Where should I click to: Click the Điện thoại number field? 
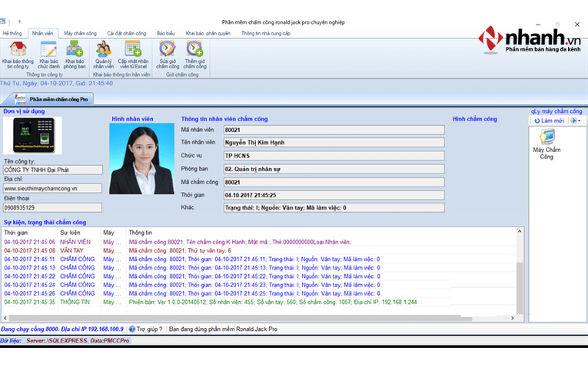click(x=52, y=207)
